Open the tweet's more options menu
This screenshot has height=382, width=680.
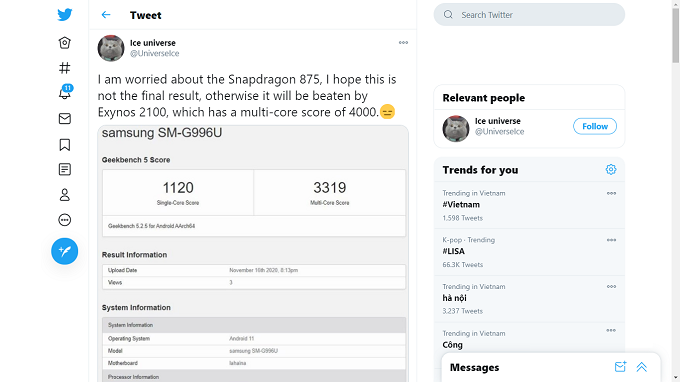click(x=403, y=42)
